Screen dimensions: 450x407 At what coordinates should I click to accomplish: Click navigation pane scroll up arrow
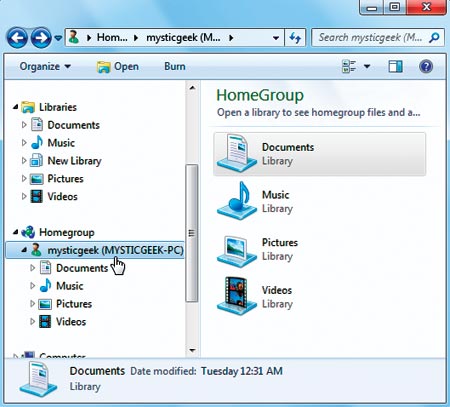[x=192, y=88]
